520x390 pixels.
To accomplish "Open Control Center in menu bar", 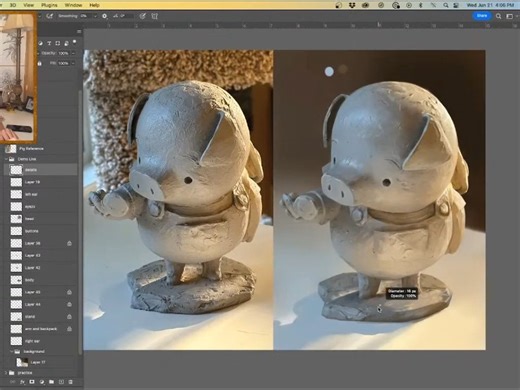I will 456,5.
